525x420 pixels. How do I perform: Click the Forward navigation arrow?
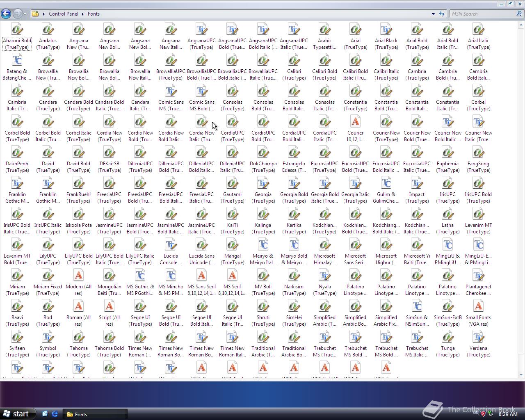coord(17,14)
